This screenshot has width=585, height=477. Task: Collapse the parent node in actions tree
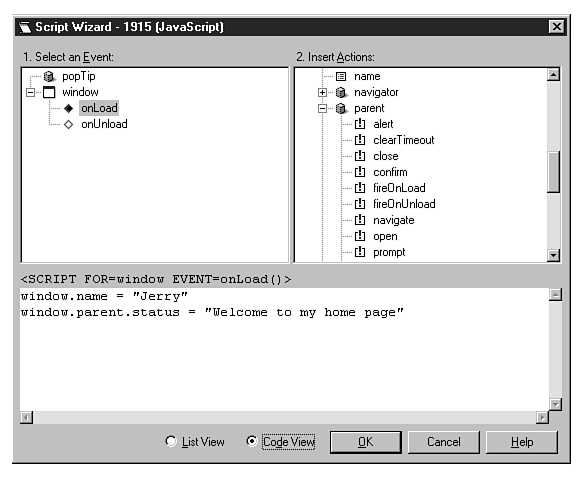pos(322,108)
